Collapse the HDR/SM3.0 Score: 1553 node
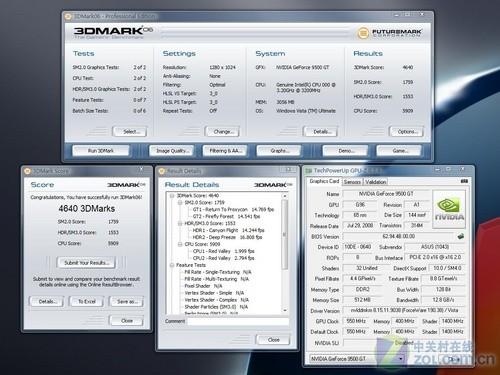Screen dimensions: 500x375 pos(180,223)
